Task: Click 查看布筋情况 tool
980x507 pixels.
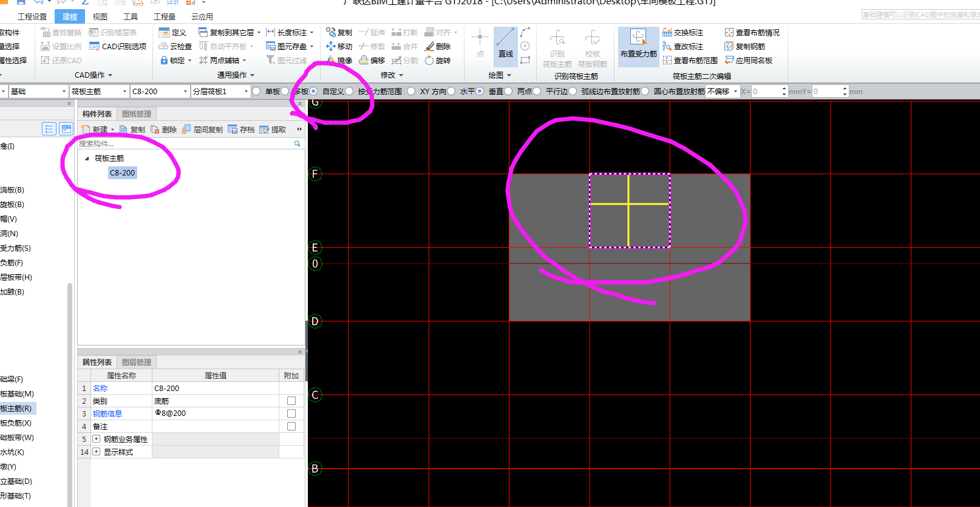Action: pos(752,32)
